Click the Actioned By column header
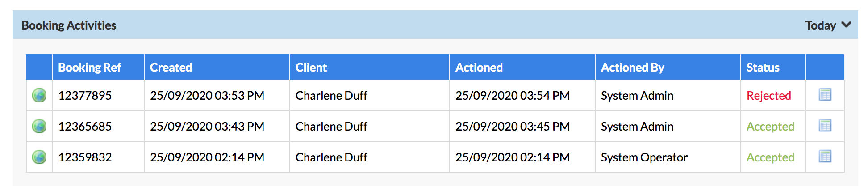The image size is (868, 195). pos(633,68)
